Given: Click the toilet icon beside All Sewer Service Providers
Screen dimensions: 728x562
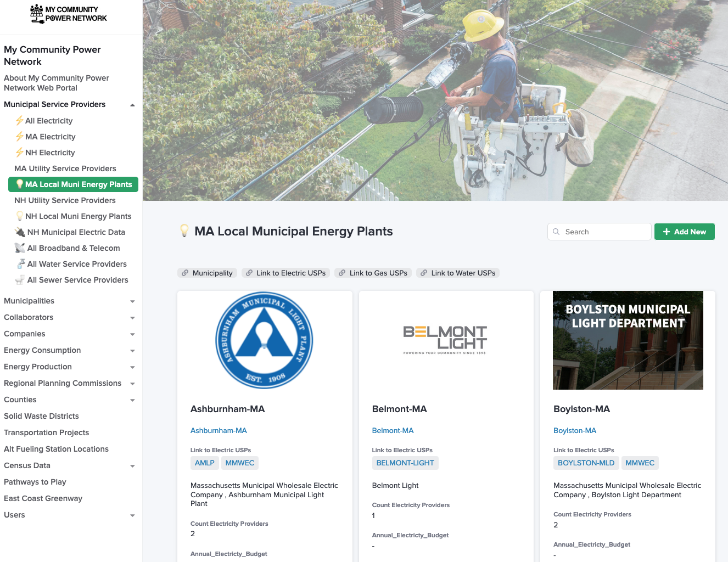Looking at the screenshot, I should pyautogui.click(x=20, y=280).
